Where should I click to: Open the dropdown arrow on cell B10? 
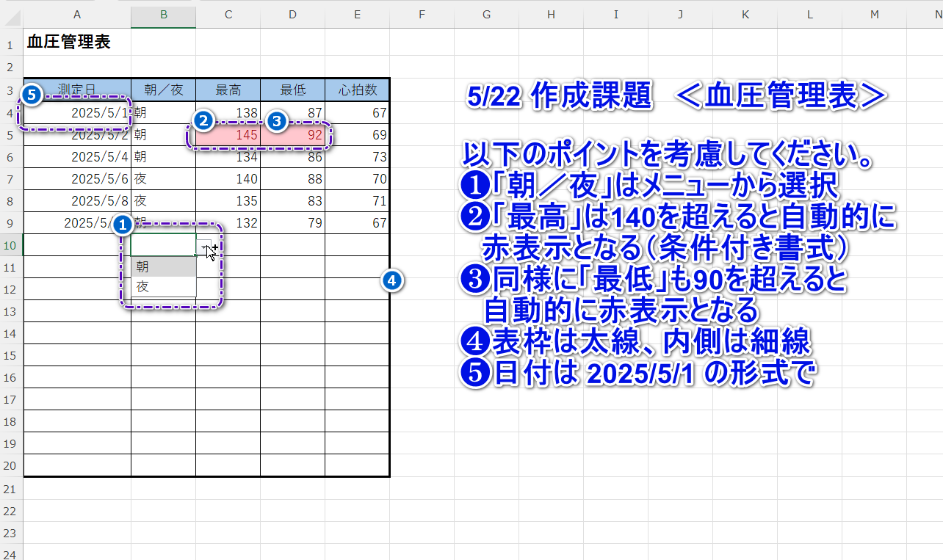pos(205,249)
